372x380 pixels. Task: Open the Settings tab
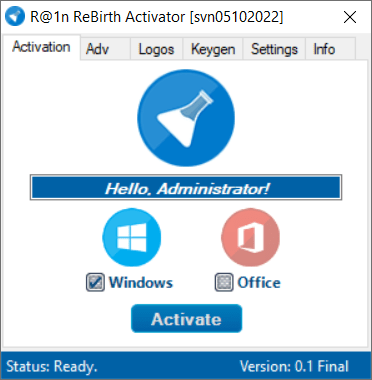[274, 49]
